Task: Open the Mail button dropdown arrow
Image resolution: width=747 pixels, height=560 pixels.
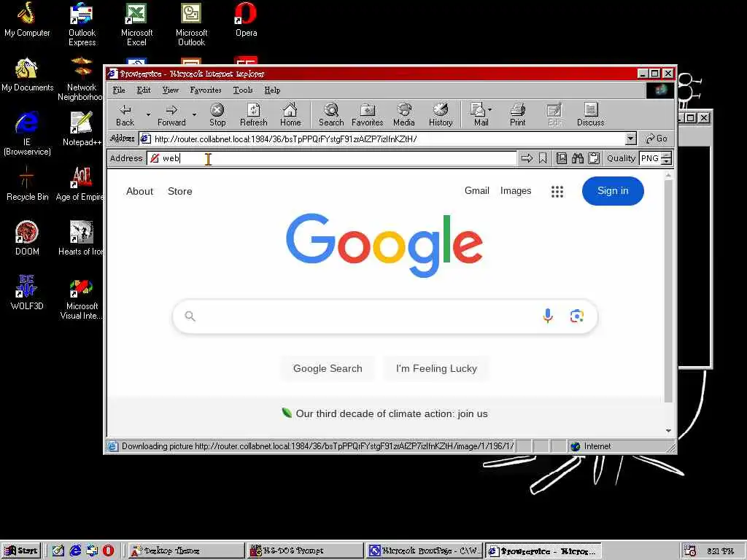Action: [x=489, y=109]
